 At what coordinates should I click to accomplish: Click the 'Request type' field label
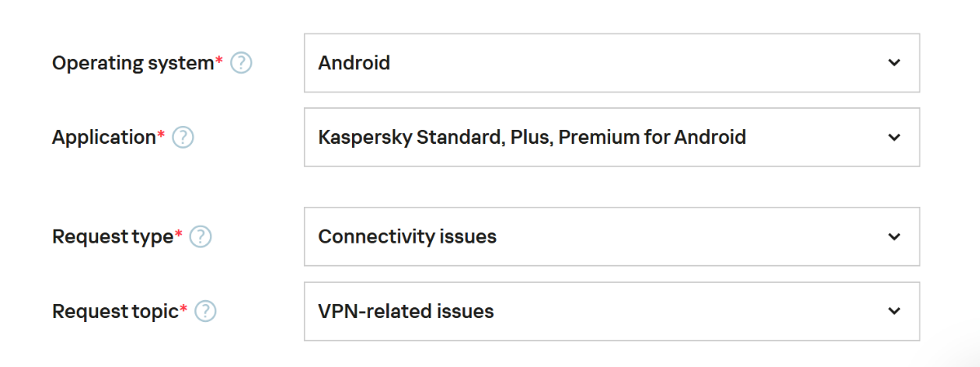pyautogui.click(x=113, y=237)
